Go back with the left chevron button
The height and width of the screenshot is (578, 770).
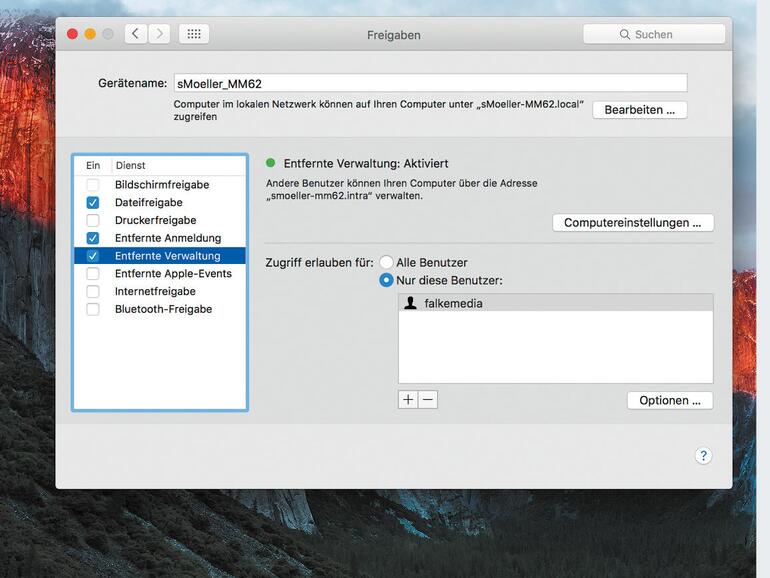pyautogui.click(x=136, y=34)
